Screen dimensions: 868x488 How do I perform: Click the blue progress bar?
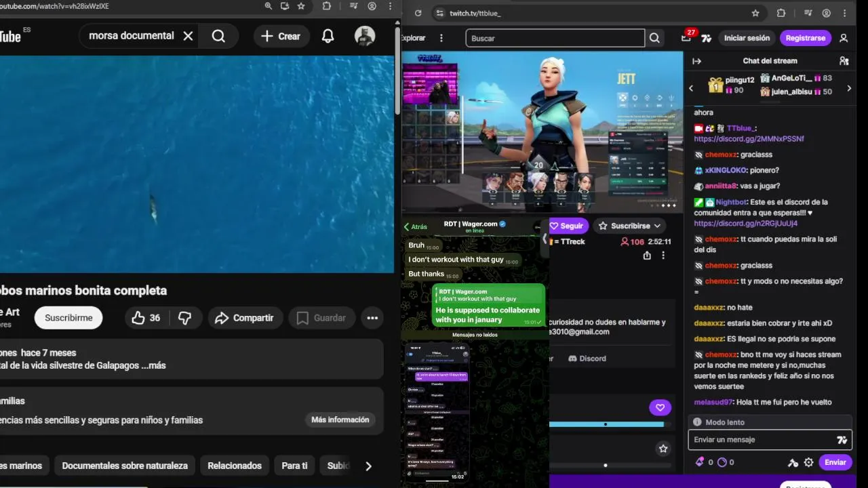606,424
